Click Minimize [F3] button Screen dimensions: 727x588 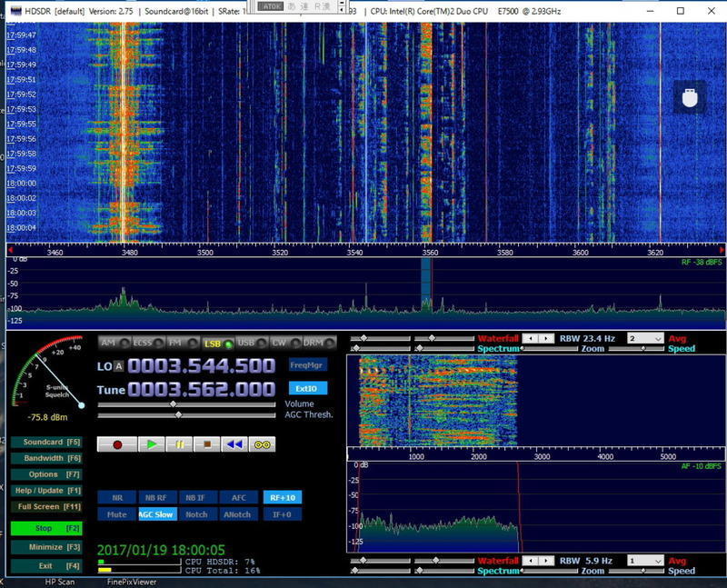pos(47,547)
